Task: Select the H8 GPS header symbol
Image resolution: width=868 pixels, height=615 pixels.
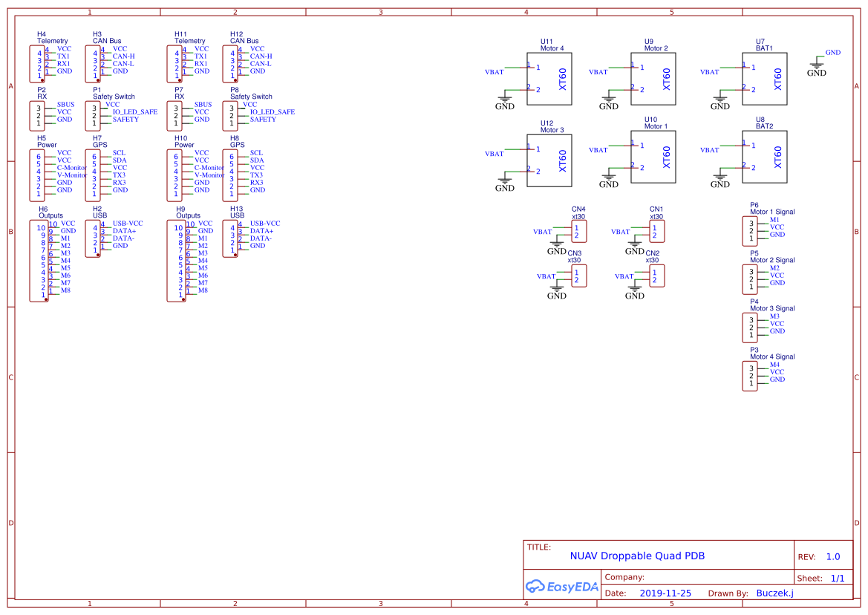Action: [229, 175]
